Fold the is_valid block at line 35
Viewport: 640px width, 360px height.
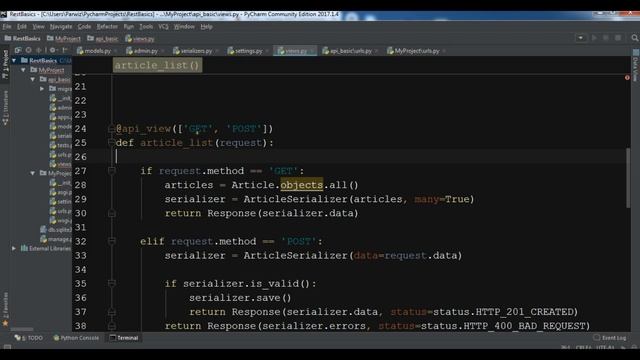(x=111, y=284)
